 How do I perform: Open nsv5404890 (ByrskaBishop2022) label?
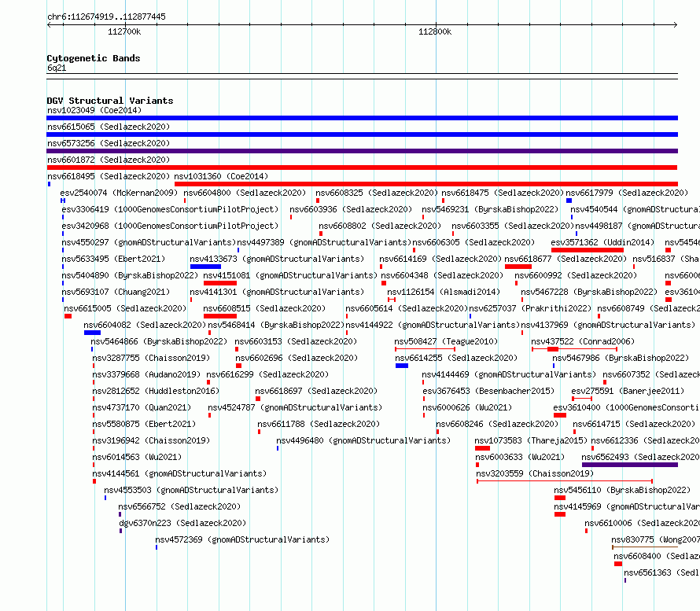pyautogui.click(x=130, y=275)
